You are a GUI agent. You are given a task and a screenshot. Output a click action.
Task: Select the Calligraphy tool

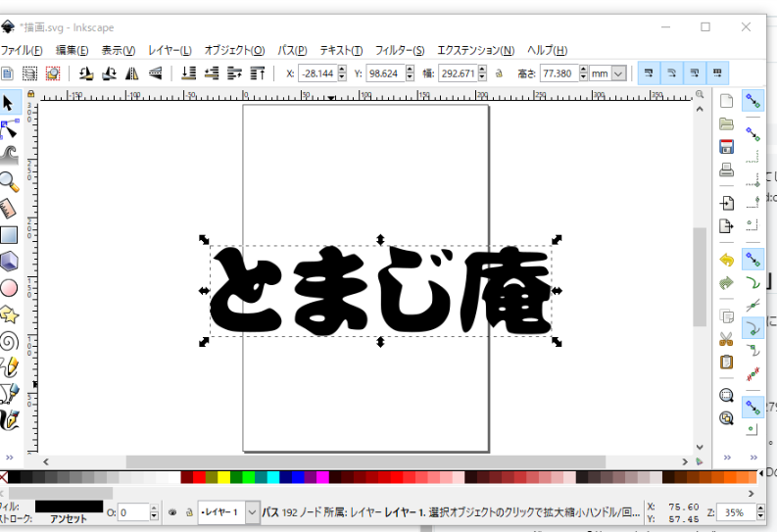9,420
